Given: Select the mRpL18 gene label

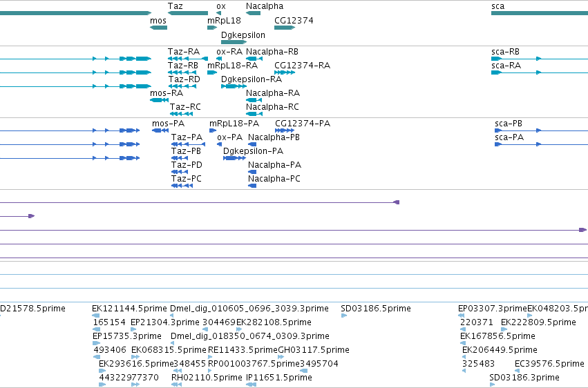Looking at the screenshot, I should click(224, 21).
